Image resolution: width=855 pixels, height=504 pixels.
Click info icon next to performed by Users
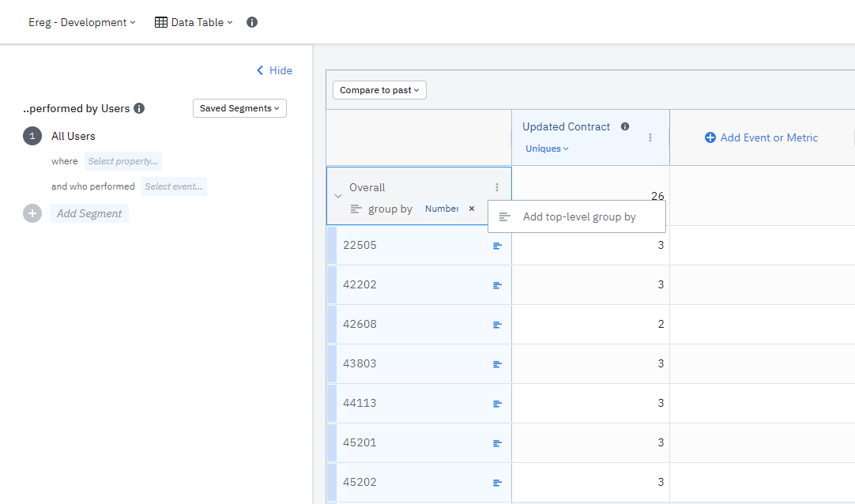(139, 108)
